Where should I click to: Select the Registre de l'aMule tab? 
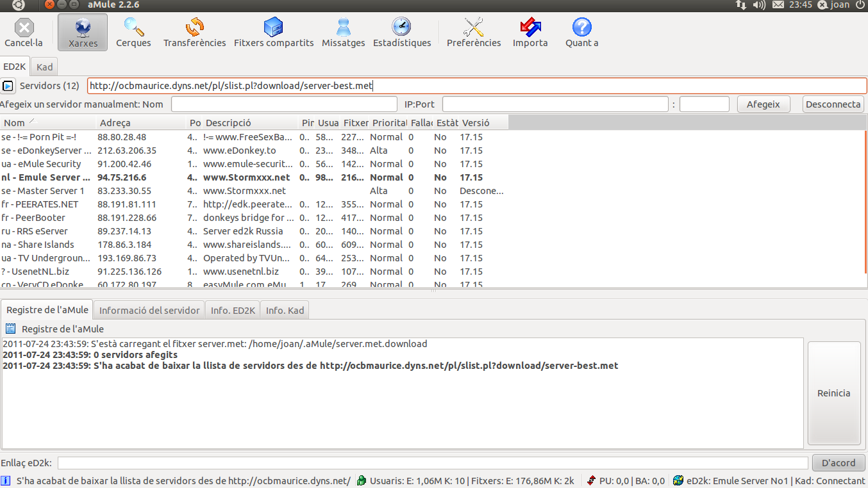47,310
